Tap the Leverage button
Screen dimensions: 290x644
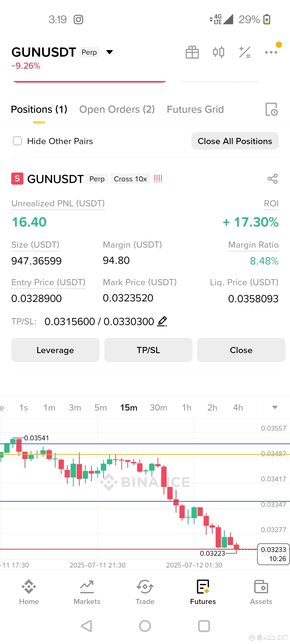tap(55, 350)
